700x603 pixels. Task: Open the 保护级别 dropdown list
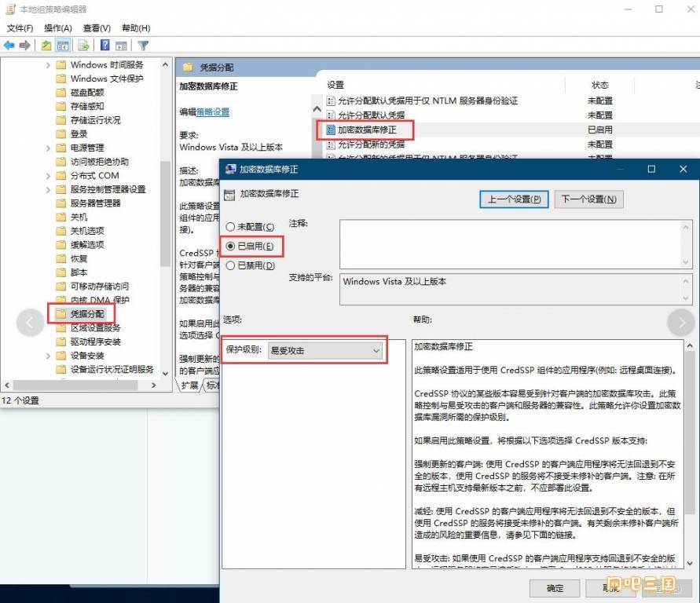325,351
